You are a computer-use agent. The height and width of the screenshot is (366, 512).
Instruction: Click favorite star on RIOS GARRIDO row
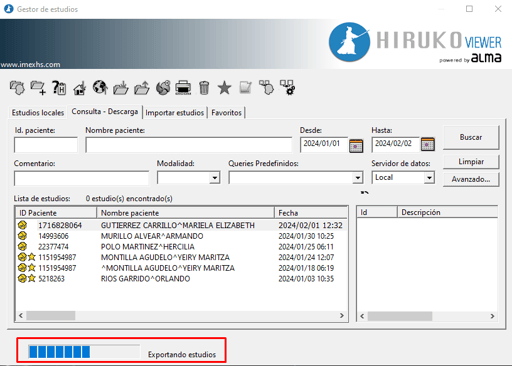32,278
